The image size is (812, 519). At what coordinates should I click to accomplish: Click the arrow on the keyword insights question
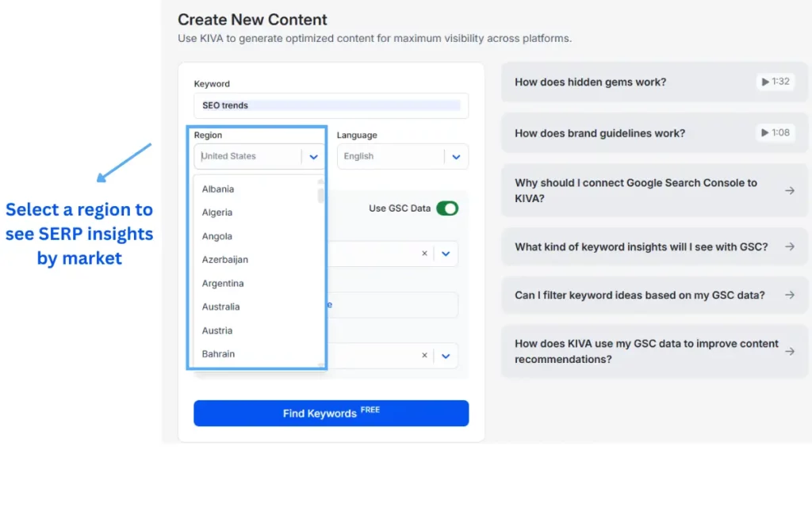pyautogui.click(x=790, y=246)
